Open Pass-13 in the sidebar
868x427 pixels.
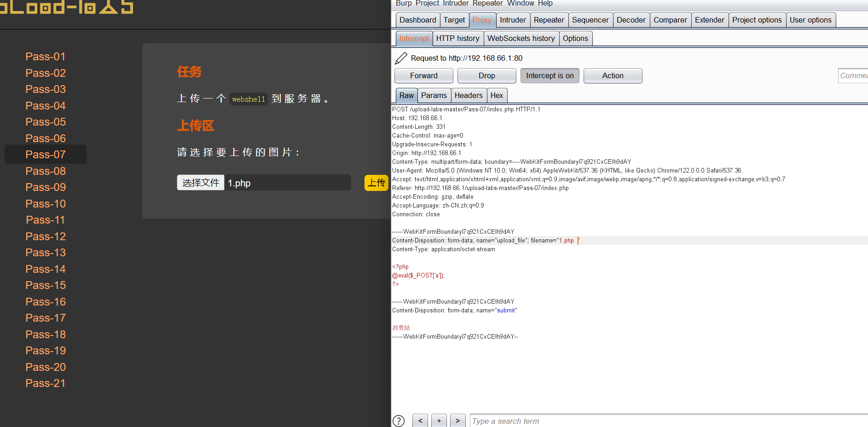(x=46, y=253)
